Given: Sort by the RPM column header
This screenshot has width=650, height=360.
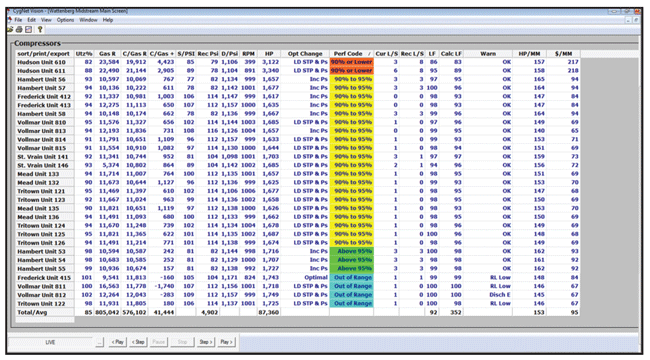Looking at the screenshot, I should (x=248, y=54).
